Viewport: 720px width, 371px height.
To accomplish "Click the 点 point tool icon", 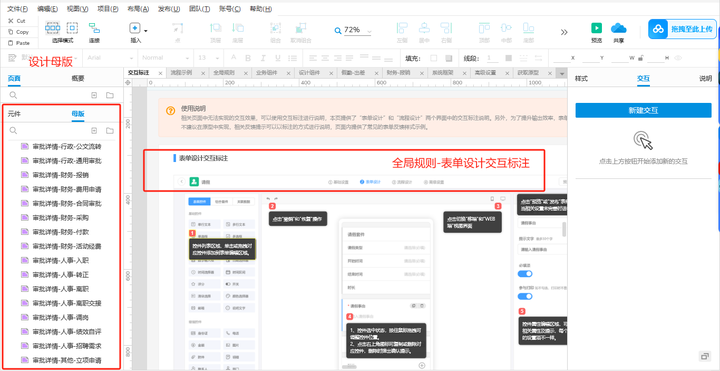I will click(177, 28).
